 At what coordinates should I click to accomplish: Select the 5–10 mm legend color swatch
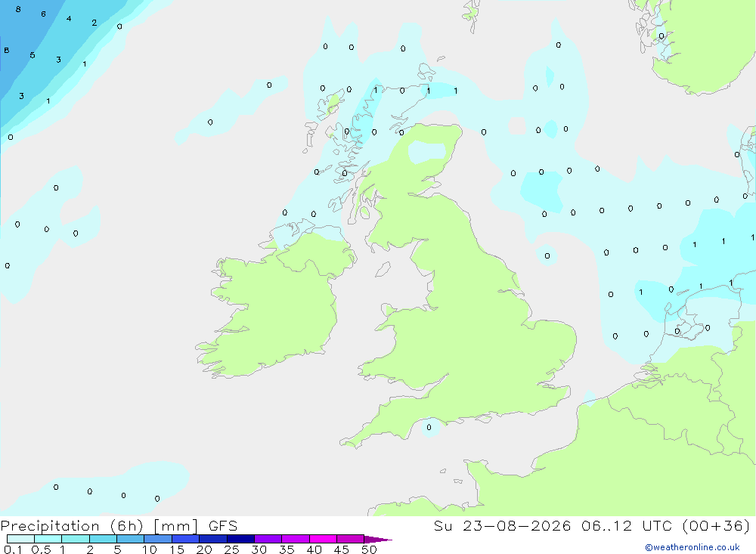(131, 539)
